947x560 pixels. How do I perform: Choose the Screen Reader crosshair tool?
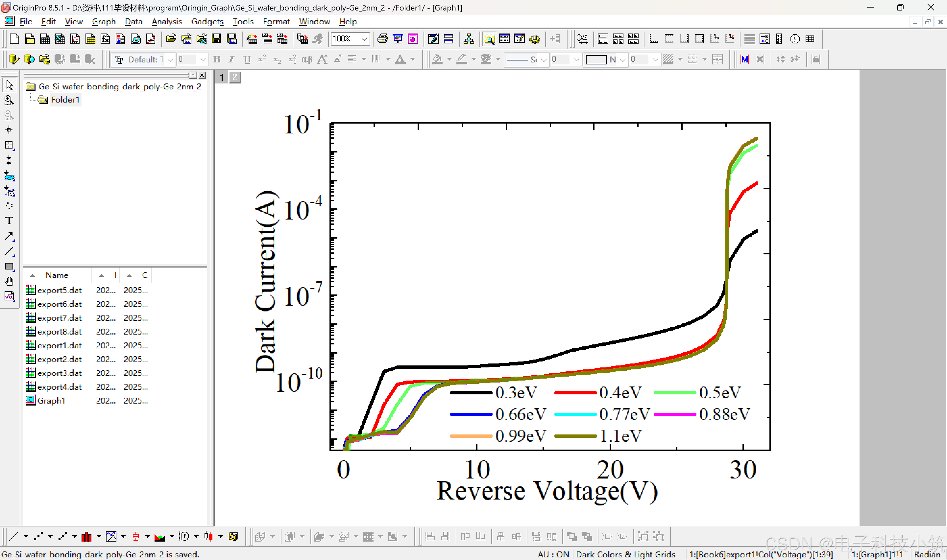pos(9,130)
